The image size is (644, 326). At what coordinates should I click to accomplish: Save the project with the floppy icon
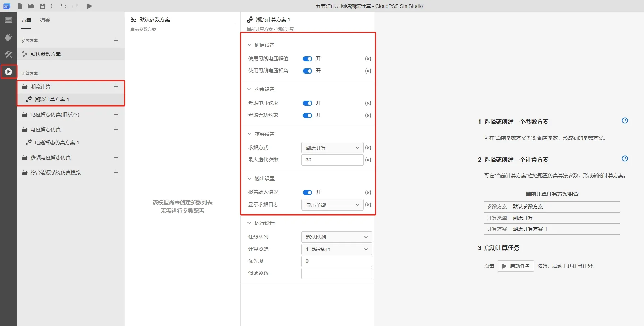click(x=43, y=6)
